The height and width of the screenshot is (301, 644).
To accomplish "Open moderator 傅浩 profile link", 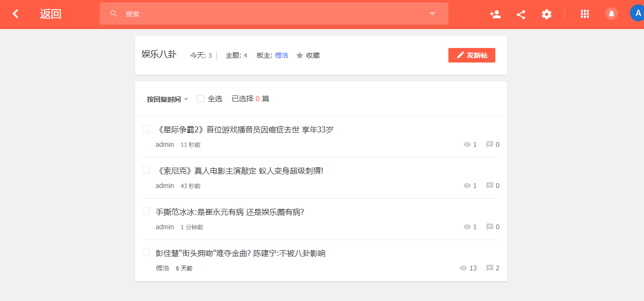I will pos(281,55).
